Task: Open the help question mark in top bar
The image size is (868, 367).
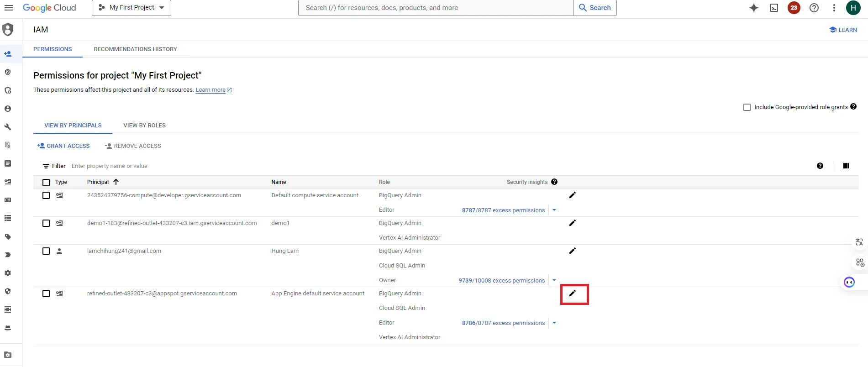Action: tap(814, 8)
